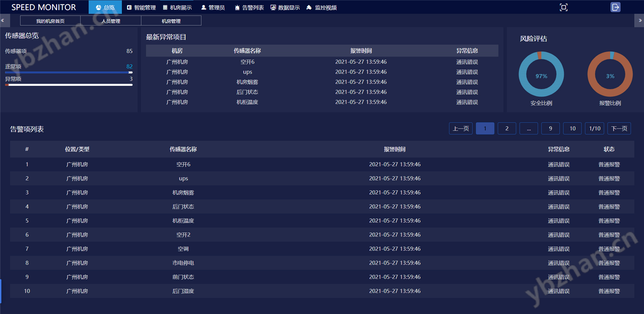The height and width of the screenshot is (314, 644).
Task: Switch to 我的机房首页 tab
Action: tap(50, 21)
